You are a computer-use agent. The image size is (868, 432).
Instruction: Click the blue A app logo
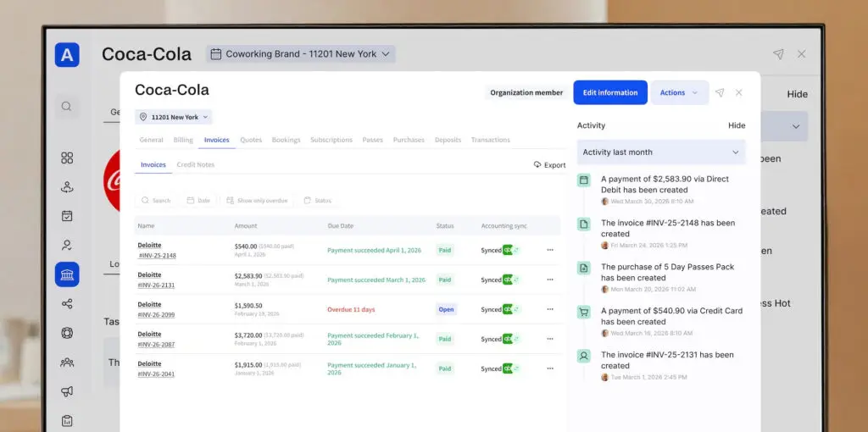67,55
